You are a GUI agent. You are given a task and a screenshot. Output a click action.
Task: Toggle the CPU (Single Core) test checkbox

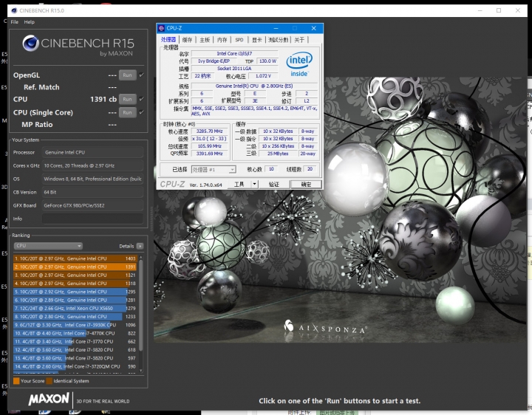coord(142,112)
